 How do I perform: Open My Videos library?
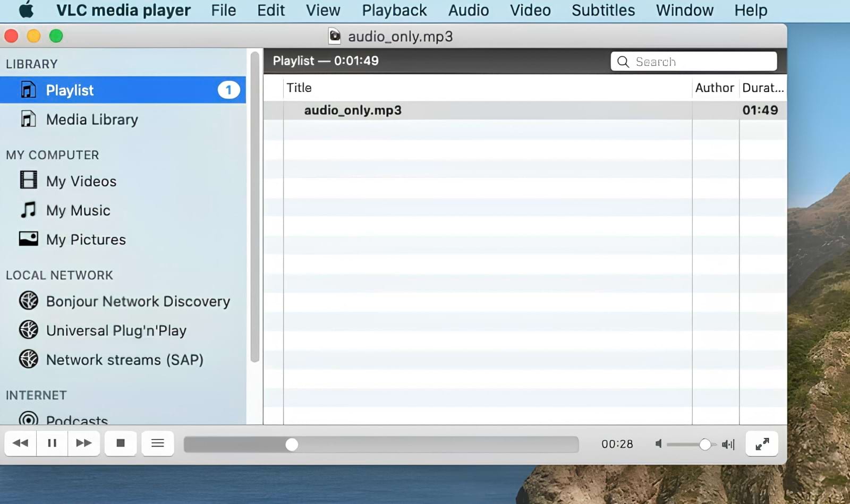click(81, 181)
